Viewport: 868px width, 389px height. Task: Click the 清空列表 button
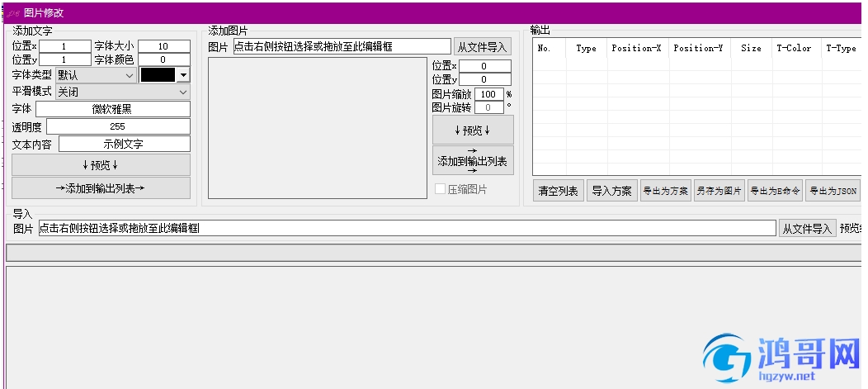click(558, 191)
